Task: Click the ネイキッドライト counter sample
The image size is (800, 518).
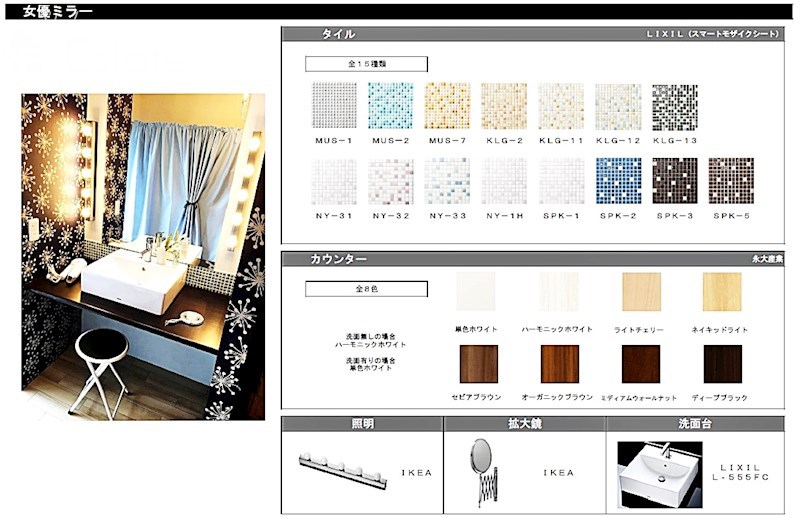Action: (x=722, y=292)
